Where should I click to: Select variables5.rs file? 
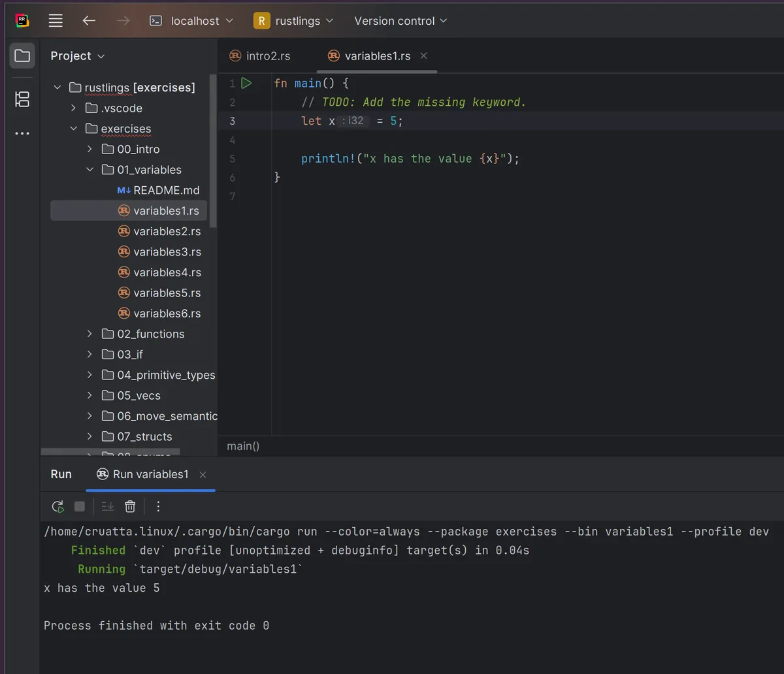[x=159, y=293]
